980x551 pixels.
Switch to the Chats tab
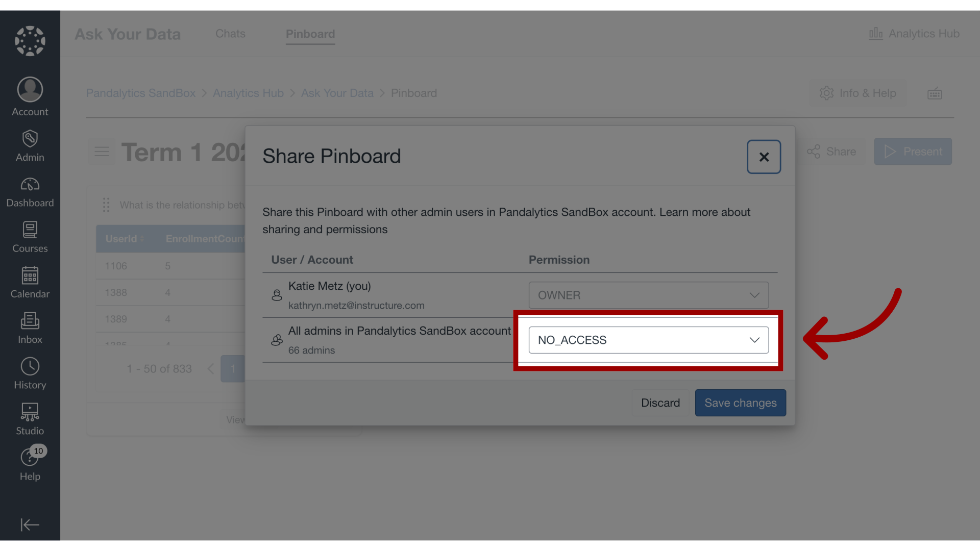(x=230, y=33)
